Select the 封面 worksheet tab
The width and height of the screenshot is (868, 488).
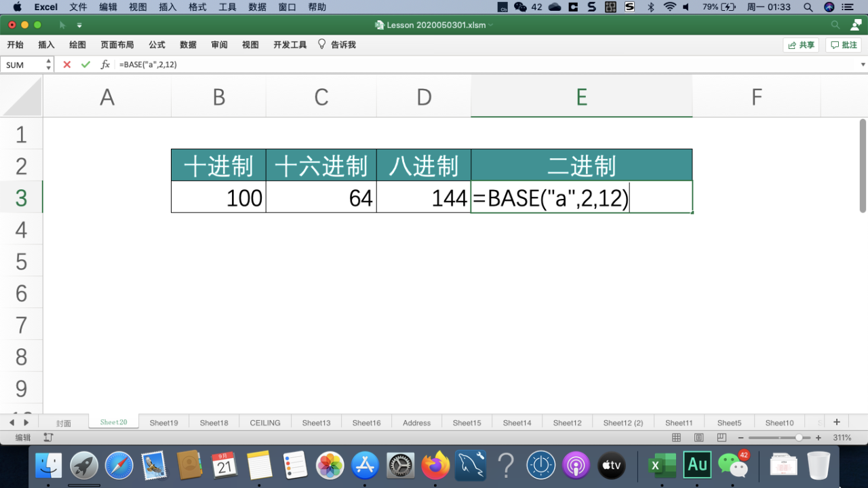point(64,423)
